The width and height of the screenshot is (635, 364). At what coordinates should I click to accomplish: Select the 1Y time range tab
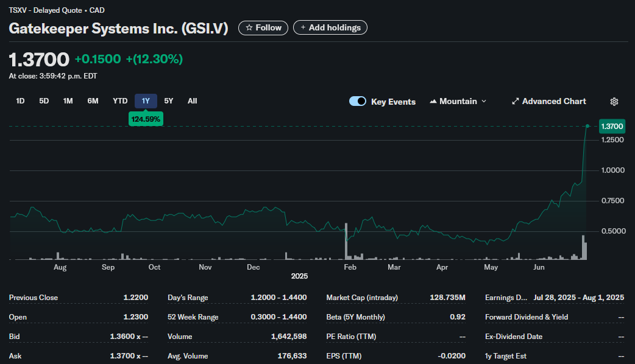click(x=146, y=101)
